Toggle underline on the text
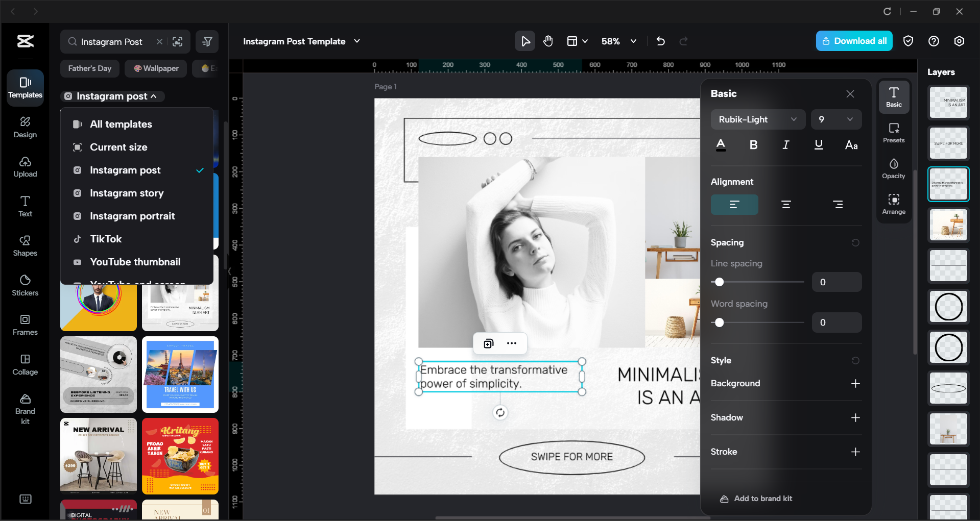 tap(818, 145)
